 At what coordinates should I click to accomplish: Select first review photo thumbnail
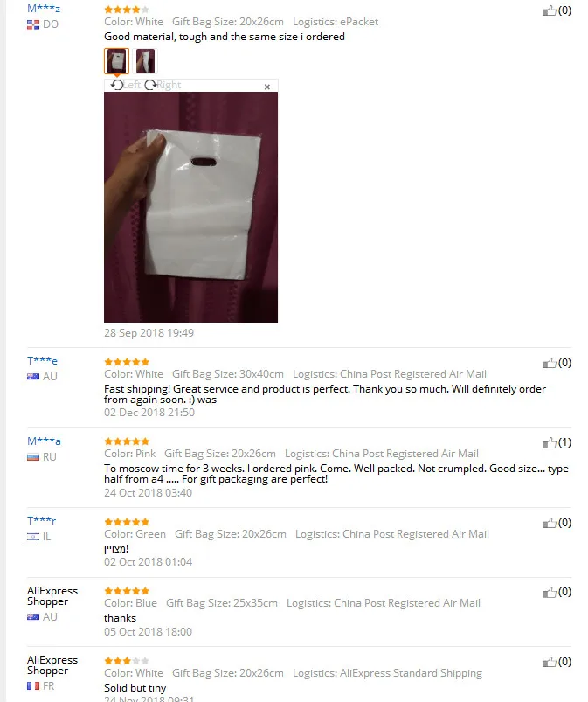pyautogui.click(x=116, y=61)
